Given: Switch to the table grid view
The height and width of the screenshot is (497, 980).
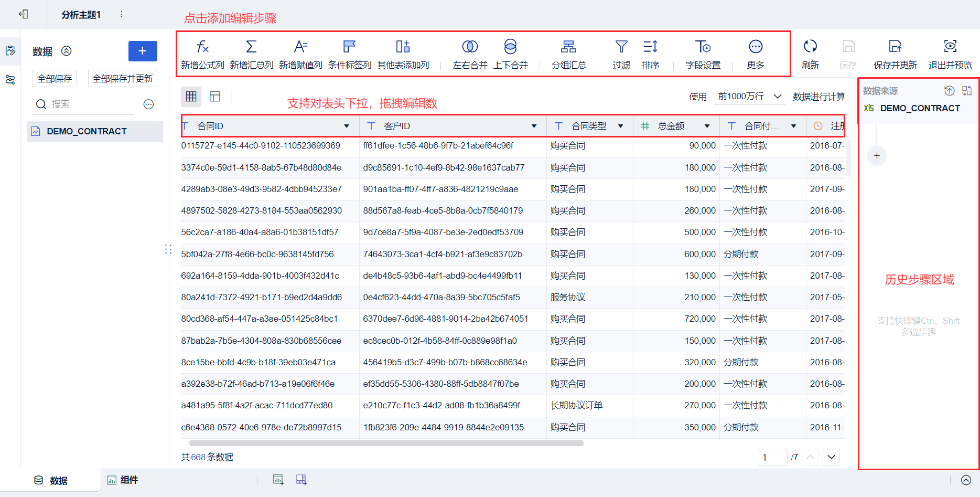Looking at the screenshot, I should click(191, 97).
